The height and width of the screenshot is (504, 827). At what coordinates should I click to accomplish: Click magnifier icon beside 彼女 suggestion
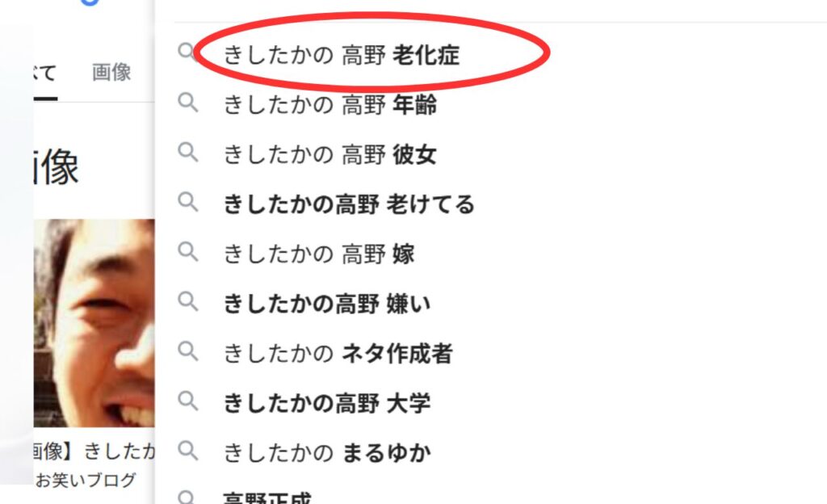187,152
